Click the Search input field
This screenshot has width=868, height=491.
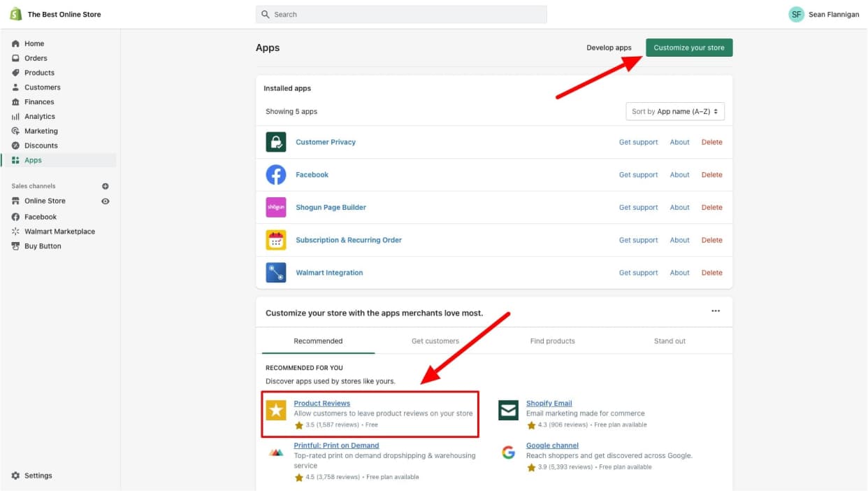click(x=401, y=15)
